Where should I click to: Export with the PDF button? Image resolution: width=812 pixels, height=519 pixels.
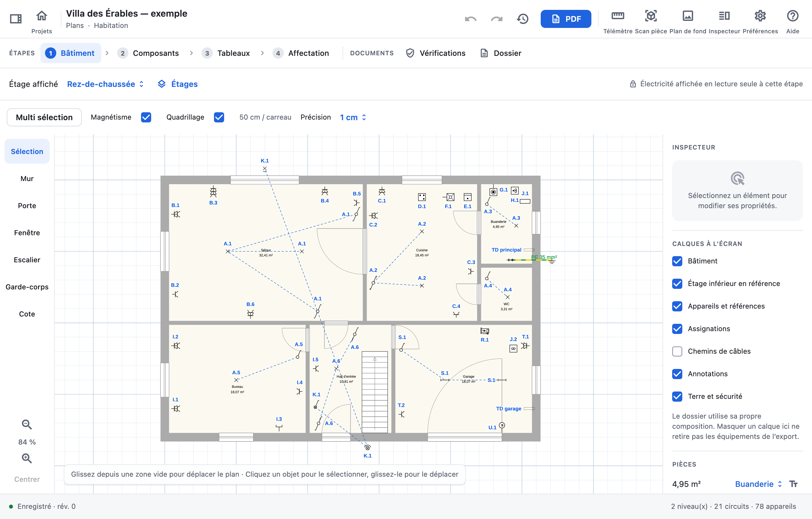(x=566, y=19)
